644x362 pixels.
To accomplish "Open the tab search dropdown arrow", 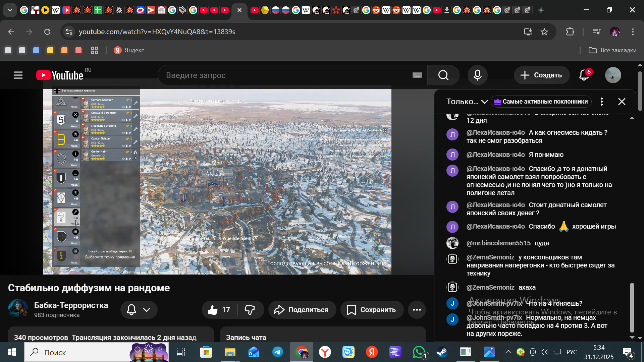I will click(x=10, y=10).
